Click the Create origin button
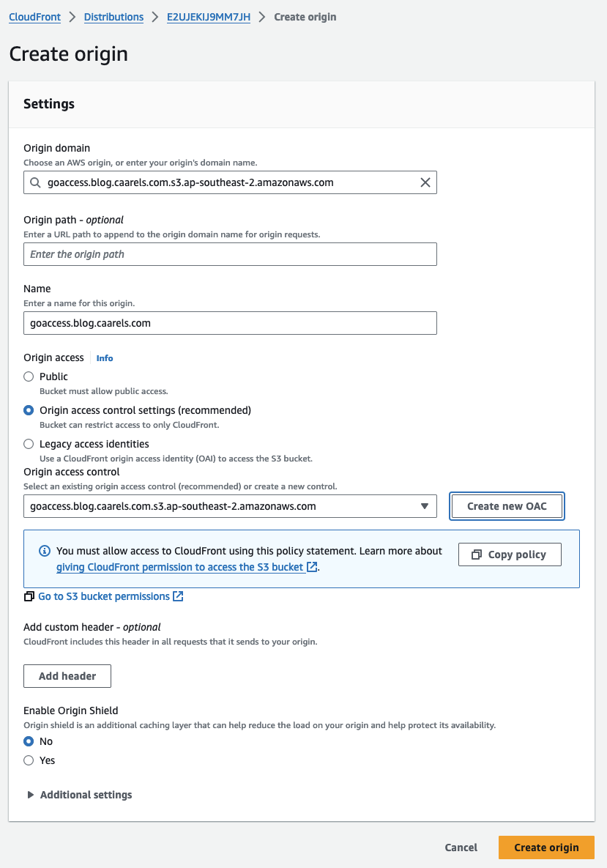This screenshot has width=607, height=868. 546,847
